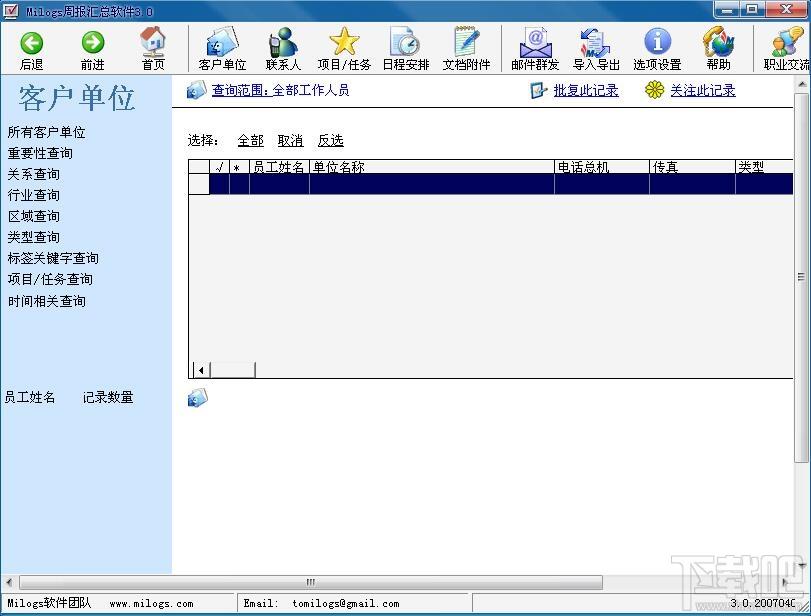811x616 pixels.
Task: Open 职业交流 toolbar icon
Action: pyautogui.click(x=787, y=41)
